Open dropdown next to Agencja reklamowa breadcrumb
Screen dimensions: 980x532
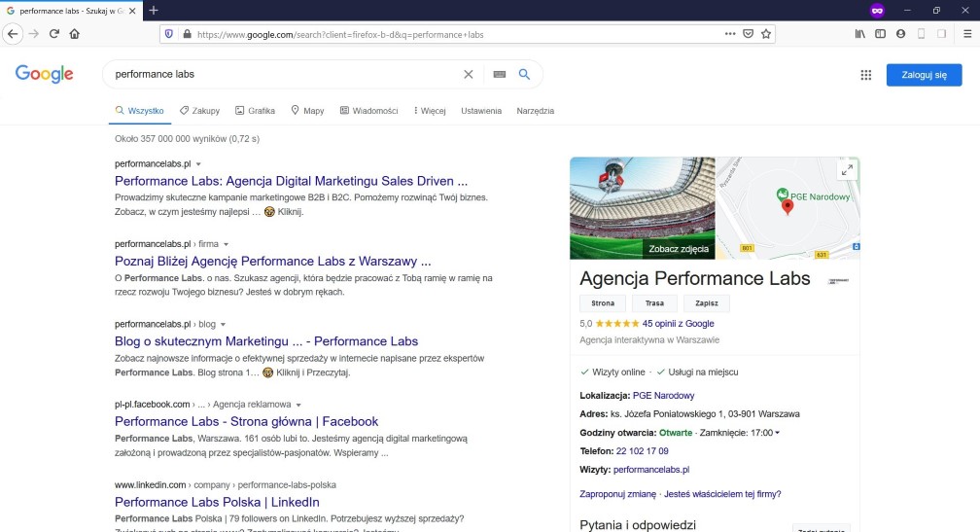(298, 406)
